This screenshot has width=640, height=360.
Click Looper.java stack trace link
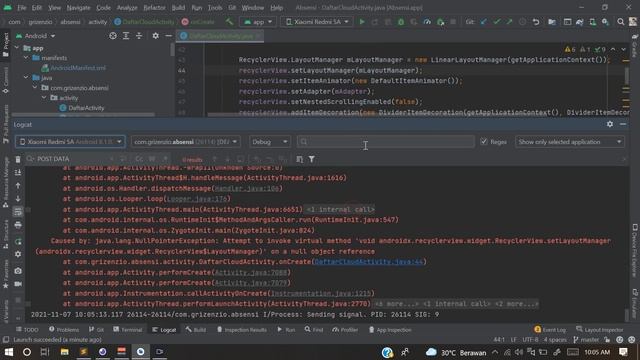tap(197, 199)
